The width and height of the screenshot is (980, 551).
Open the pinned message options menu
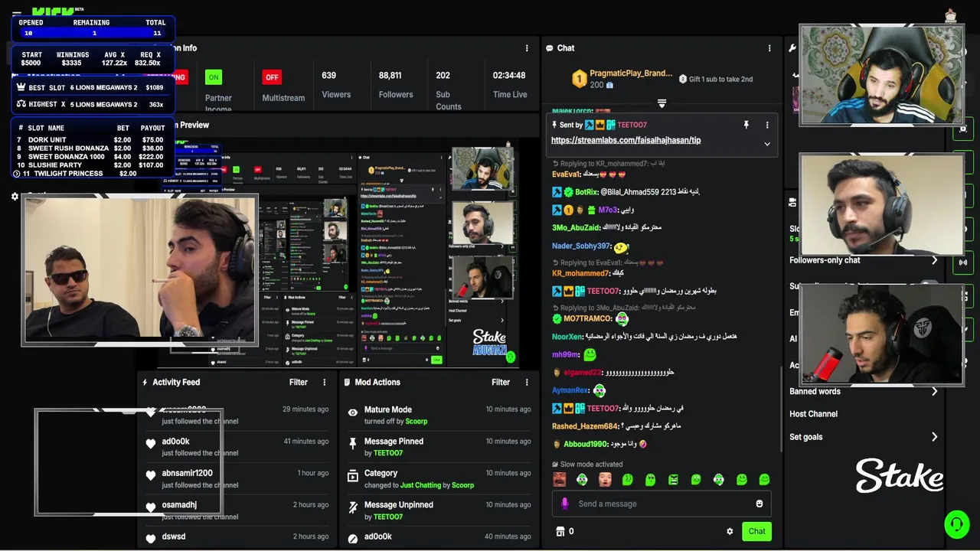pyautogui.click(x=767, y=125)
